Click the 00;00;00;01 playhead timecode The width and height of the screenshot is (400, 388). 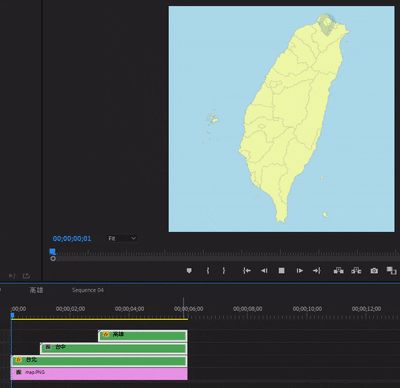click(72, 239)
